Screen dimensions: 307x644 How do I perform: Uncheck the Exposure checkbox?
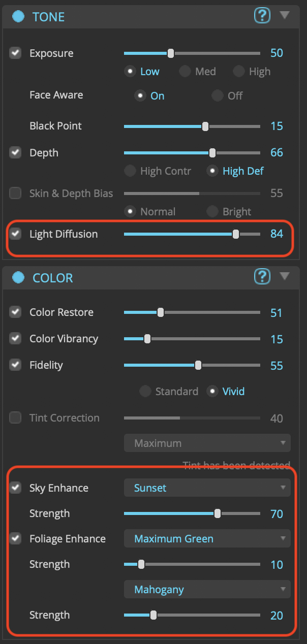tap(16, 53)
